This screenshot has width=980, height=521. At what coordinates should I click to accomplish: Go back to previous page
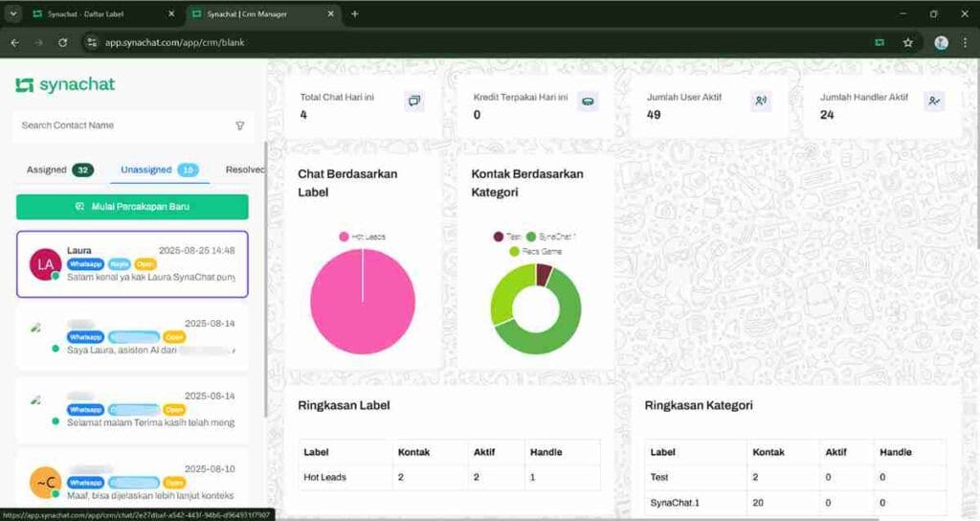pos(15,42)
